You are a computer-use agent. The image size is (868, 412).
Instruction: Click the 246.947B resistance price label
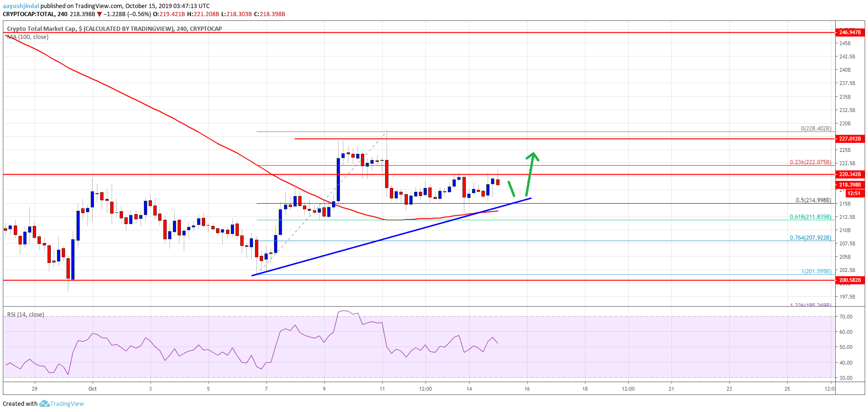click(849, 32)
